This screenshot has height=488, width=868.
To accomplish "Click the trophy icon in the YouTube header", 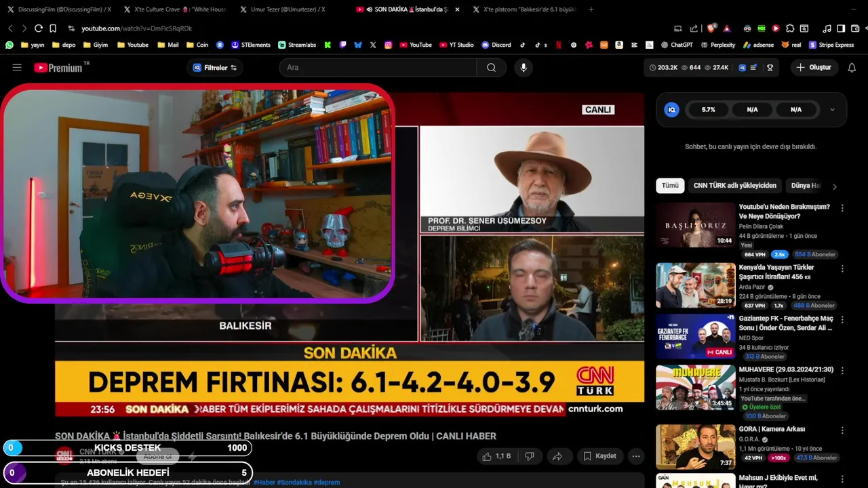I will (770, 68).
